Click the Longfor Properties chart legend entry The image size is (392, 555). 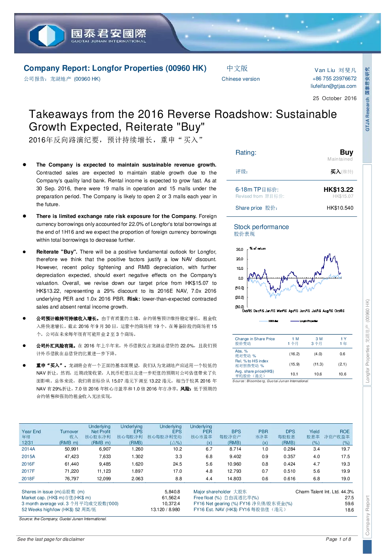[304, 321]
